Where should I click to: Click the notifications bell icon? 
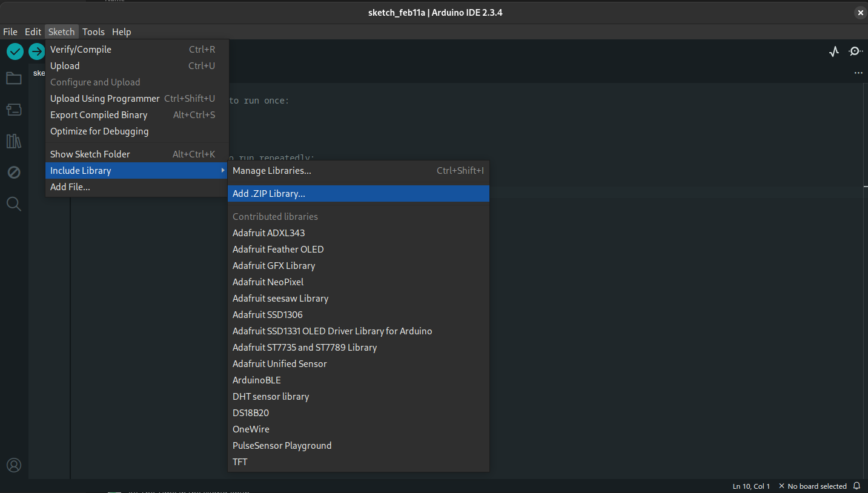856,486
